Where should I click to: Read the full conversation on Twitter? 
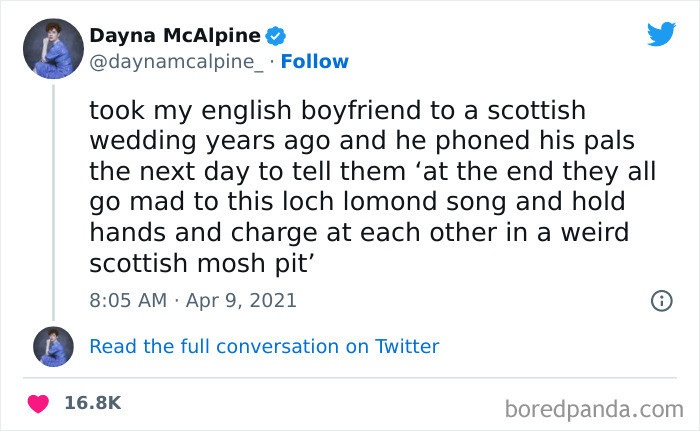coord(264,346)
